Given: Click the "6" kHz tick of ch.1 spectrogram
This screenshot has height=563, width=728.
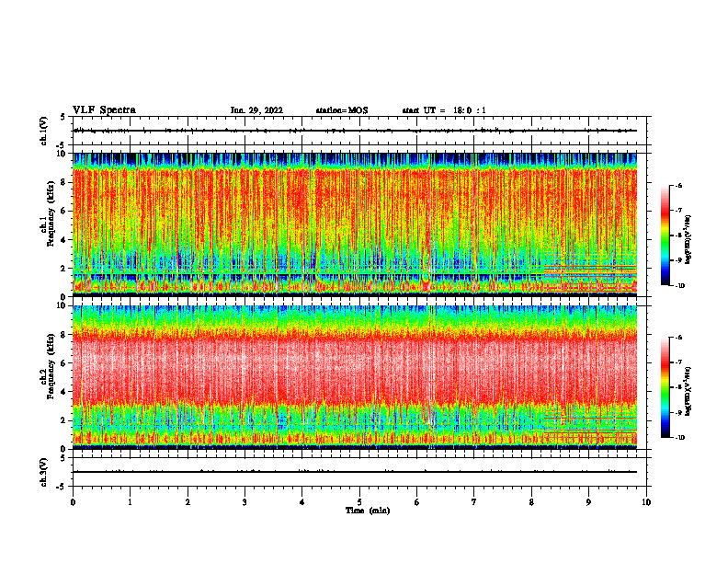Looking at the screenshot, I should tap(64, 211).
